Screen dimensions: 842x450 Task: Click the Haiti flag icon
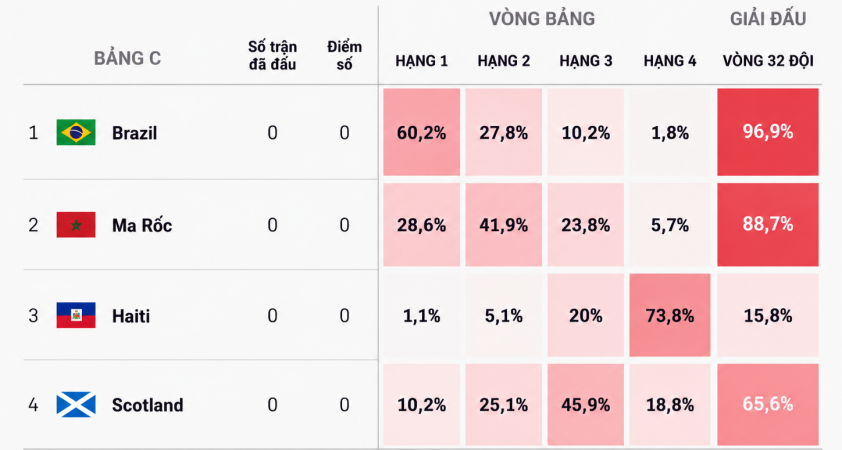pos(76,315)
